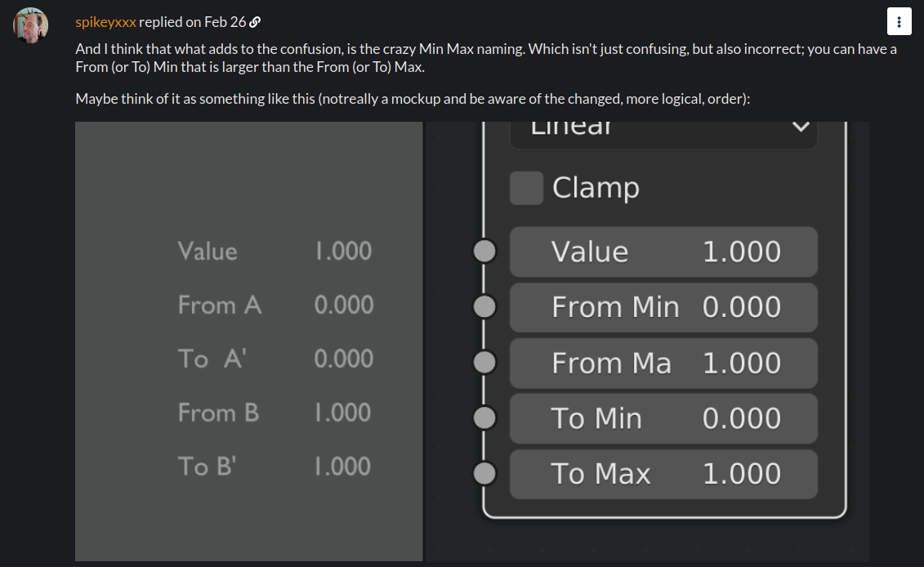Click the To Max input socket
Image resolution: width=924 pixels, height=567 pixels.
point(485,473)
